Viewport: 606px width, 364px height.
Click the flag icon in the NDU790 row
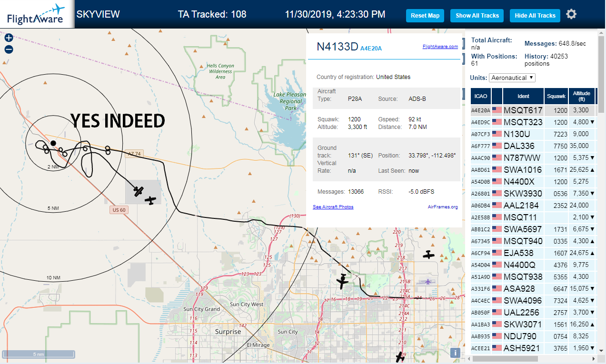click(x=497, y=336)
